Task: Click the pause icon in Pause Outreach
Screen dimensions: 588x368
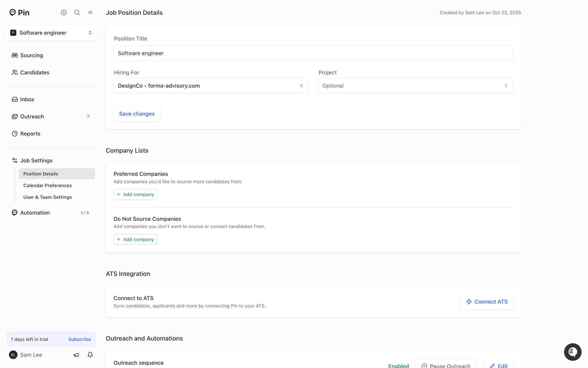Action: pos(424,366)
